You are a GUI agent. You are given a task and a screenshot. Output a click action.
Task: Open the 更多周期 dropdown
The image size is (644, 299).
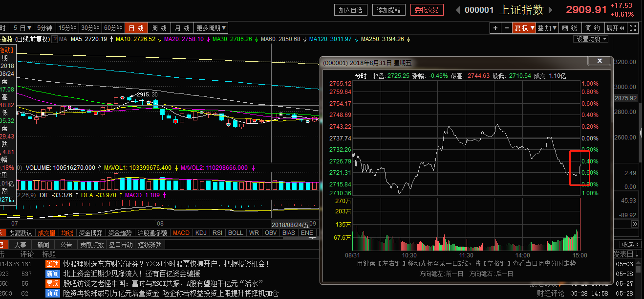coord(211,28)
